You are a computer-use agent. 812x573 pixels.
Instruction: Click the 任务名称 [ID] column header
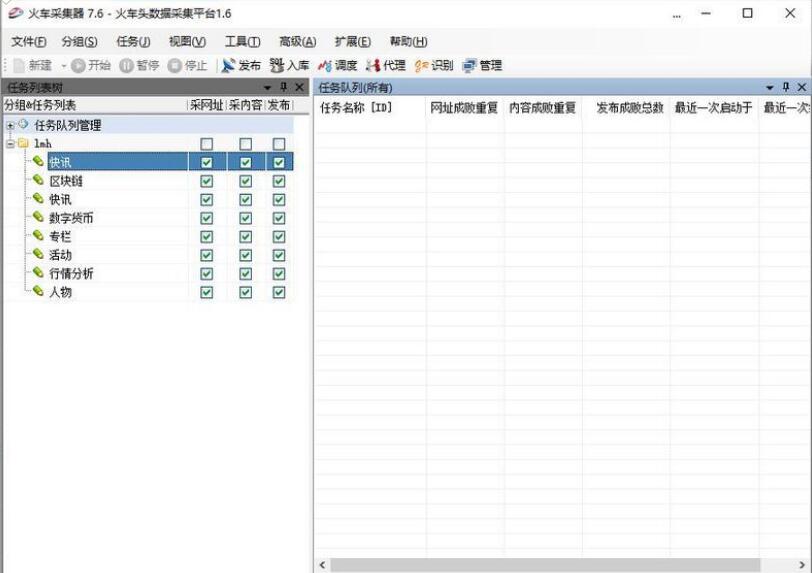(x=355, y=108)
